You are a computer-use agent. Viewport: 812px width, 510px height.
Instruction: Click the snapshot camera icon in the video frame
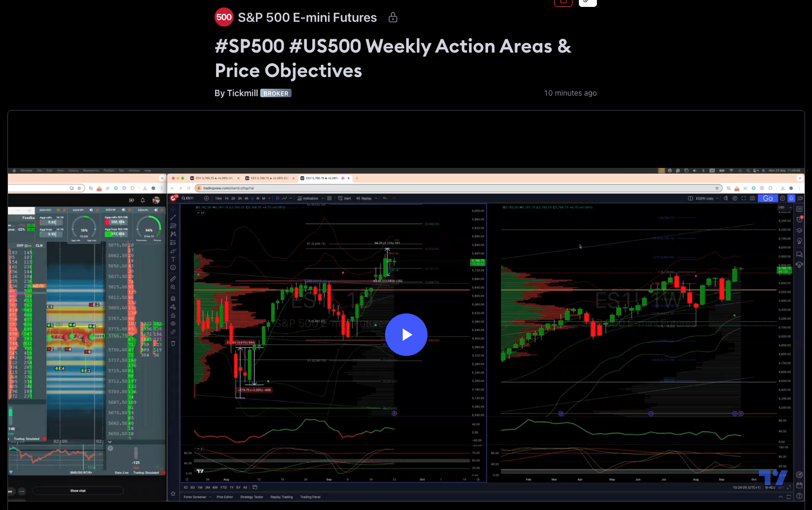[752, 198]
